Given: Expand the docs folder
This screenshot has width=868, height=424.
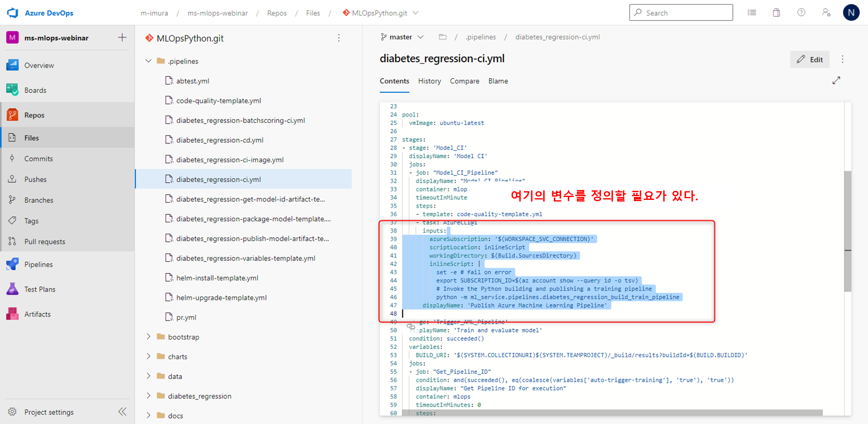Looking at the screenshot, I should click(x=149, y=415).
